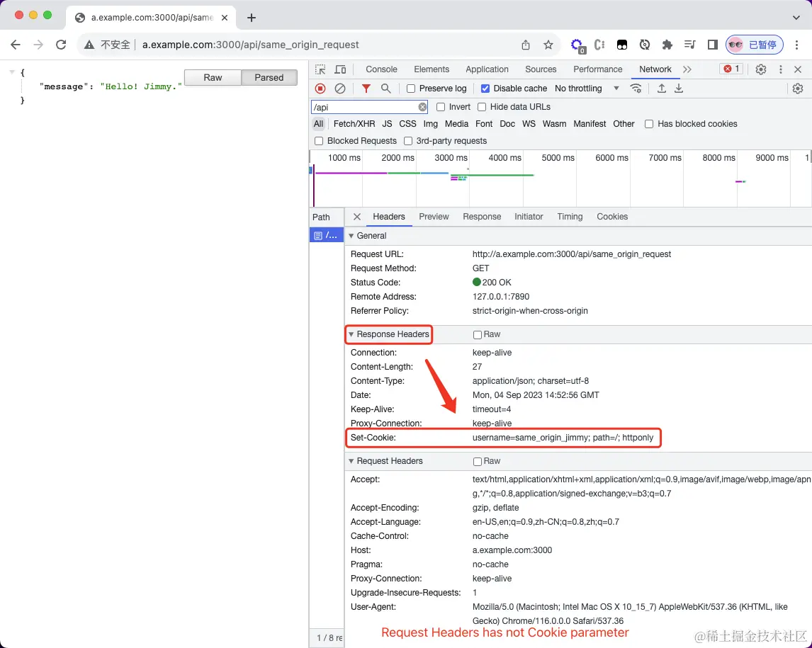
Task: Toggle the device toolbar icon
Action: point(340,69)
